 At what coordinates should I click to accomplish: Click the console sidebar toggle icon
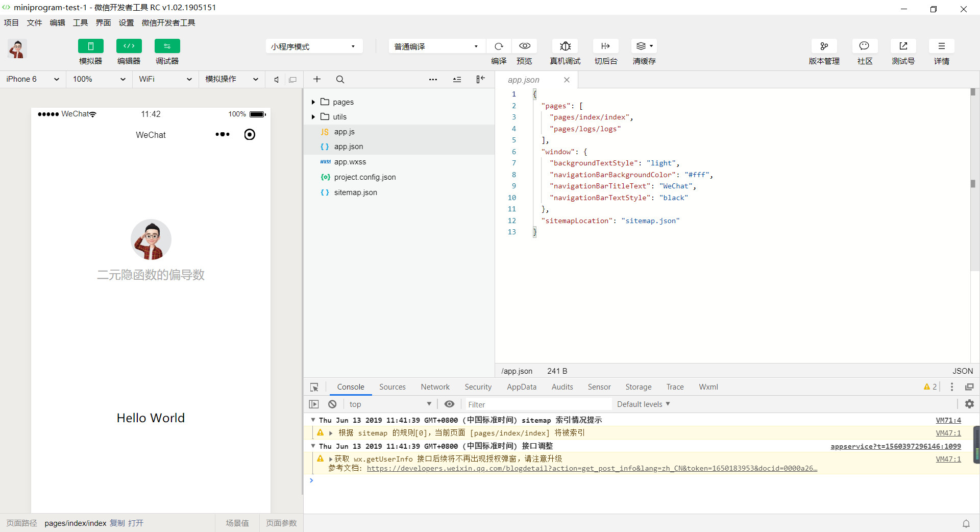point(314,404)
